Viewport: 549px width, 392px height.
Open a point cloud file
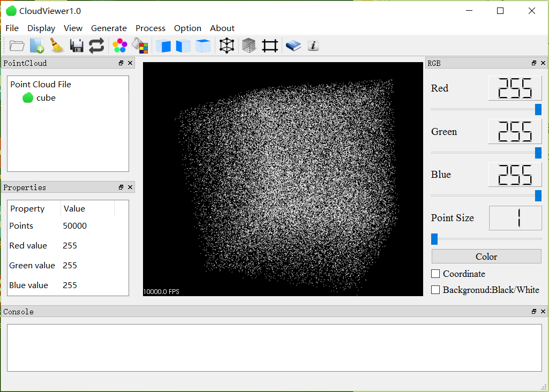click(17, 46)
